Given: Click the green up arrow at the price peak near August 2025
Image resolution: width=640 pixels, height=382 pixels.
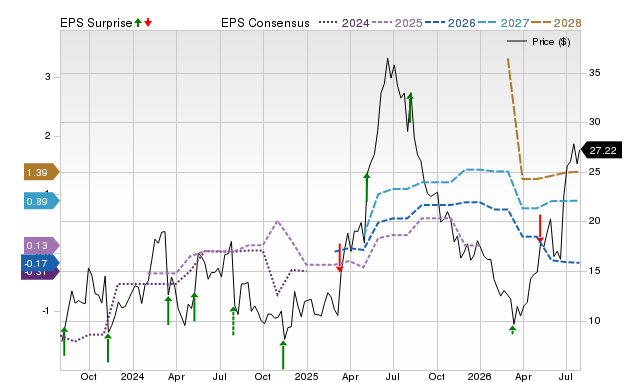Looking at the screenshot, I should coord(410,107).
